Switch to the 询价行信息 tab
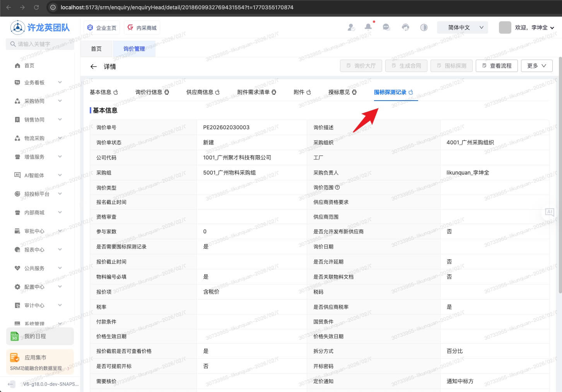The height and width of the screenshot is (392, 562). tap(152, 92)
